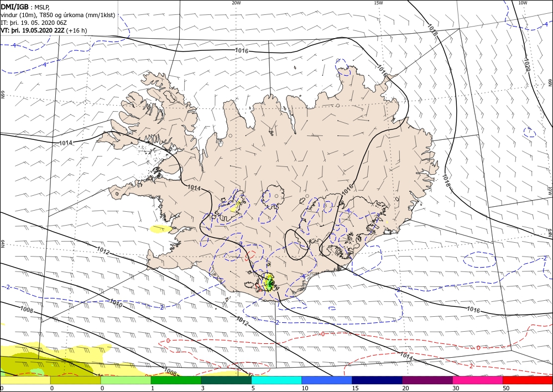This screenshot has height=392, width=553.
Task: Click the yellow precipitation patch in Faxaflói bay
Action: coord(161,229)
